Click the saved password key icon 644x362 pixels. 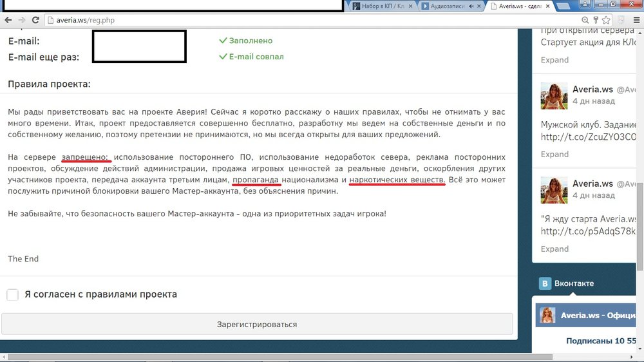click(596, 20)
